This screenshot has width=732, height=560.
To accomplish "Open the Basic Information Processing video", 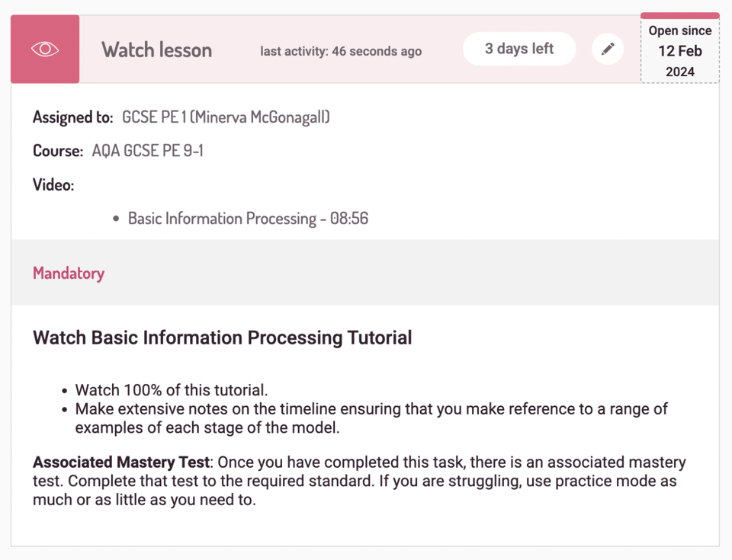I will [248, 219].
